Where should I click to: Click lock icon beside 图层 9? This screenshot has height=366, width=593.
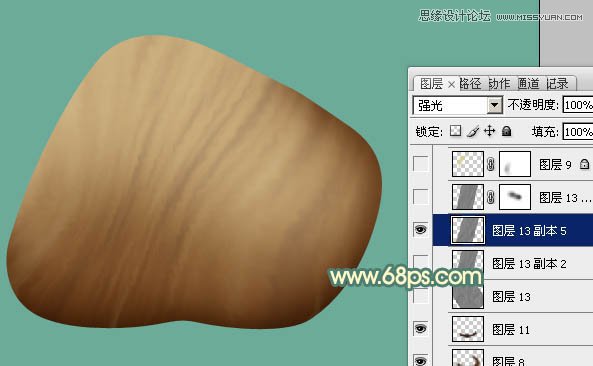tap(584, 164)
